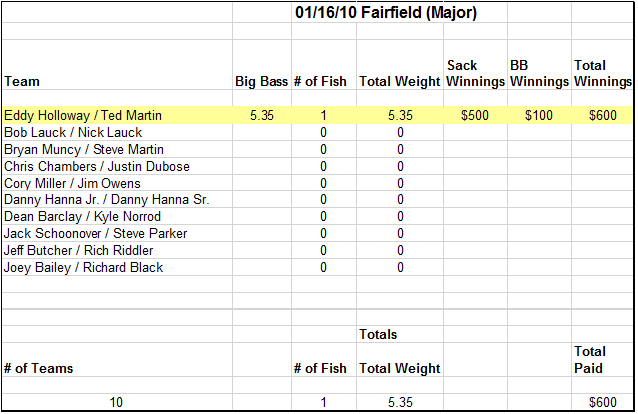Image resolution: width=638 pixels, height=414 pixels.
Task: Click the $100 BB Winnings cell
Action: pos(539,116)
